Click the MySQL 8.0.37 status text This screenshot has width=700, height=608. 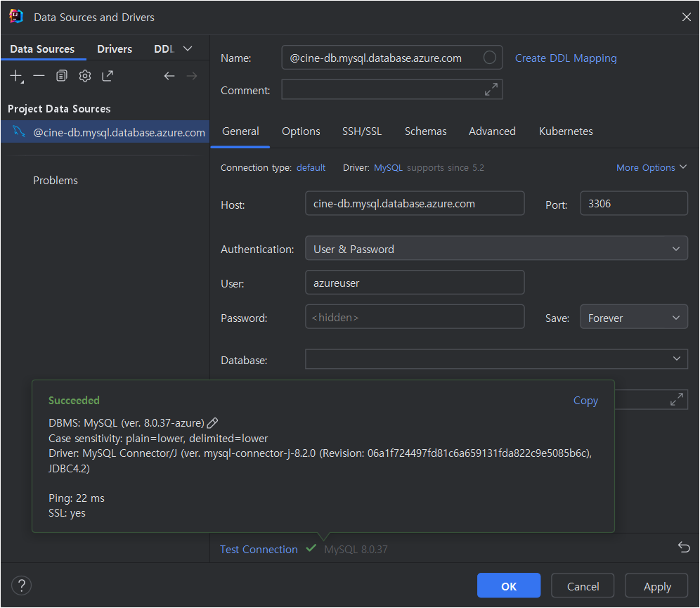[x=356, y=549]
